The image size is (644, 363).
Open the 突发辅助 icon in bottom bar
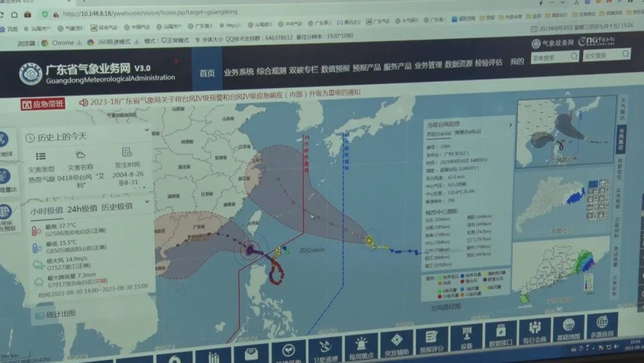[x=397, y=340]
